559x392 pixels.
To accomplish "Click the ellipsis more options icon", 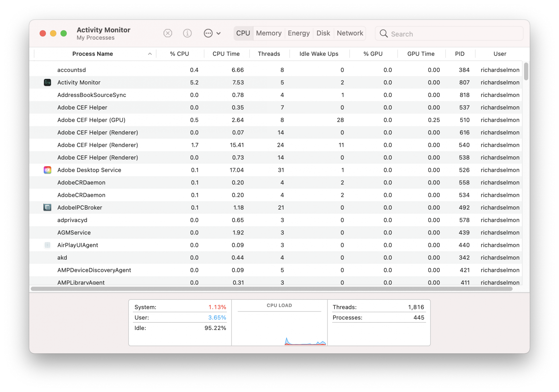I will (x=208, y=34).
